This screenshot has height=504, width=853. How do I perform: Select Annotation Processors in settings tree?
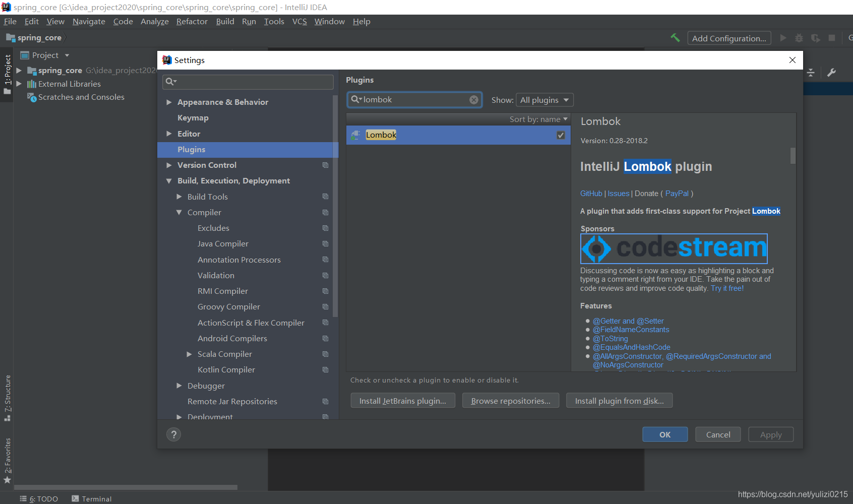239,260
